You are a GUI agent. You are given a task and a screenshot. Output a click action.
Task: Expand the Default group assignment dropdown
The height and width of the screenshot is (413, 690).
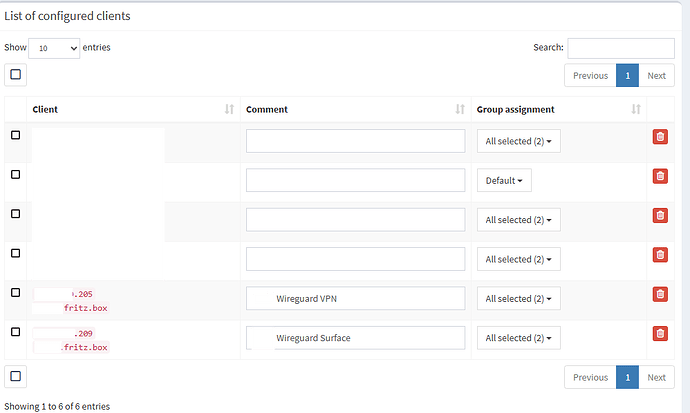504,181
